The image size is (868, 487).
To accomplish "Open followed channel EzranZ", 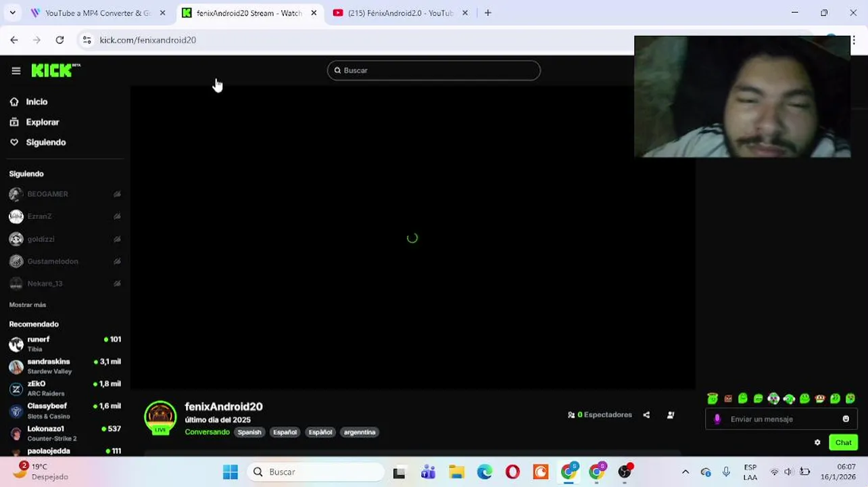I will coord(39,216).
